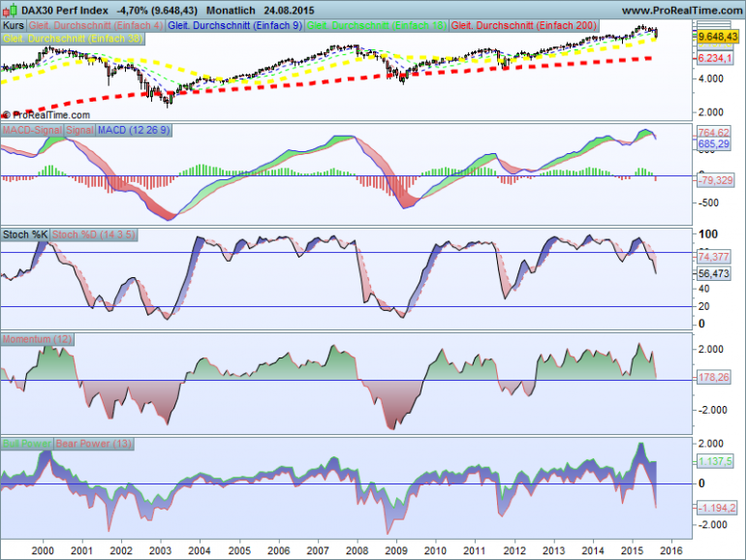Click Gleit. Durchschnitt (Einfach 38) label
Viewport: 746px width, 560px height.
click(x=73, y=39)
